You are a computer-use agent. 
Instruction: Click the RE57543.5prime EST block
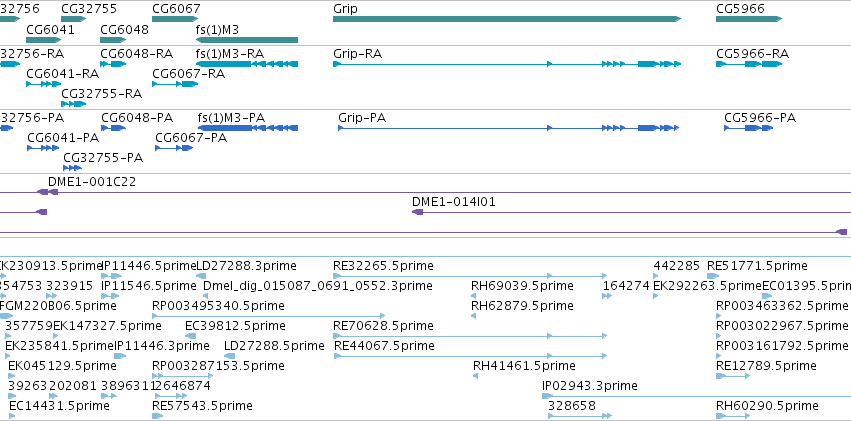pyautogui.click(x=157, y=416)
